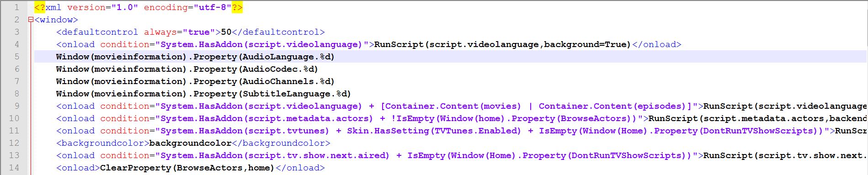This screenshot has width=868, height=175.
Task: Place cursor on the opening window tag
Action: tap(56, 20)
